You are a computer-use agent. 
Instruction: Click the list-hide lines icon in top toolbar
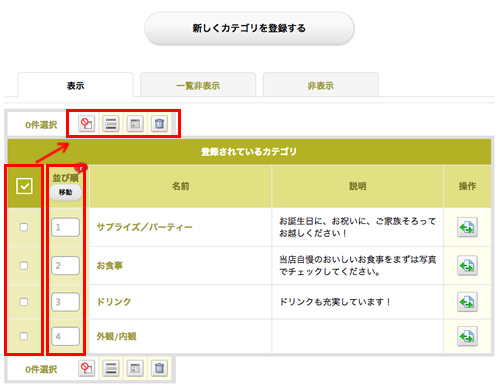111,124
